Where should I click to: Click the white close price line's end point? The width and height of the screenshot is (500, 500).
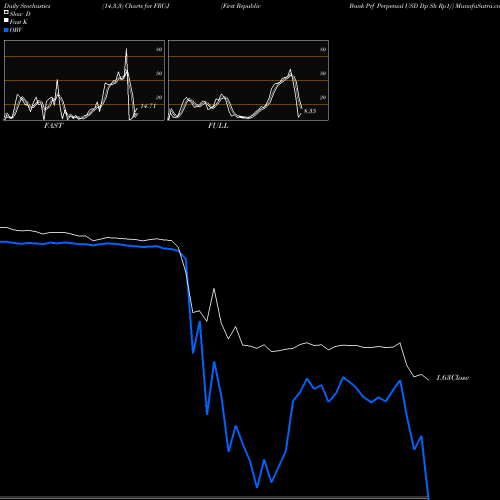point(429,380)
